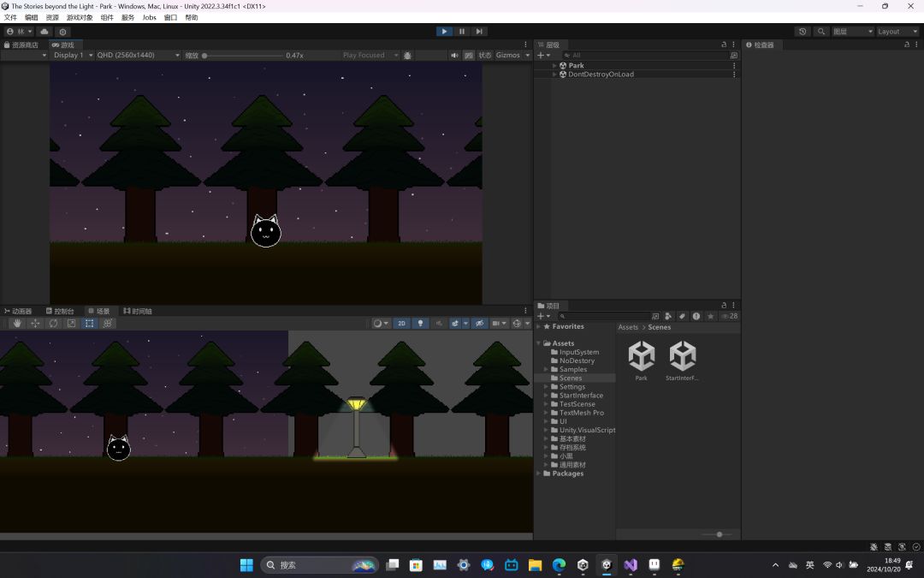
Task: Toggle scene lighting lightbulb
Action: 420,324
